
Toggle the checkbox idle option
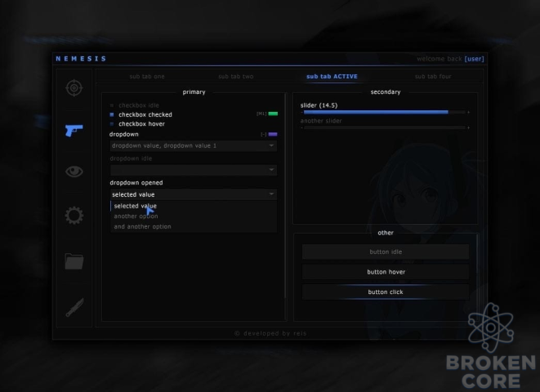click(x=112, y=105)
